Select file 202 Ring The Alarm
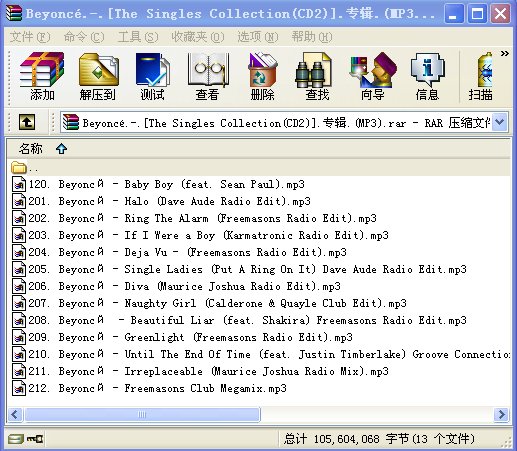Image resolution: width=517 pixels, height=451 pixels. [194, 218]
